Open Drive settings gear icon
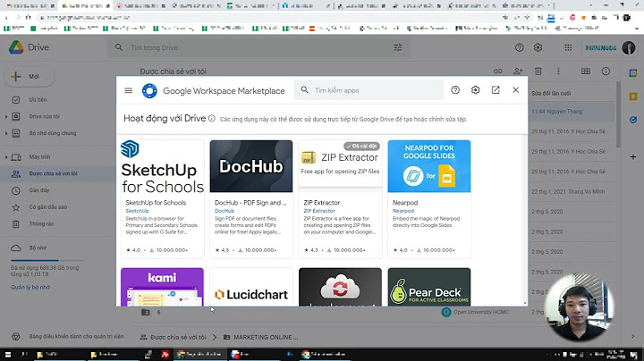This screenshot has width=644, height=361. pyautogui.click(x=538, y=47)
